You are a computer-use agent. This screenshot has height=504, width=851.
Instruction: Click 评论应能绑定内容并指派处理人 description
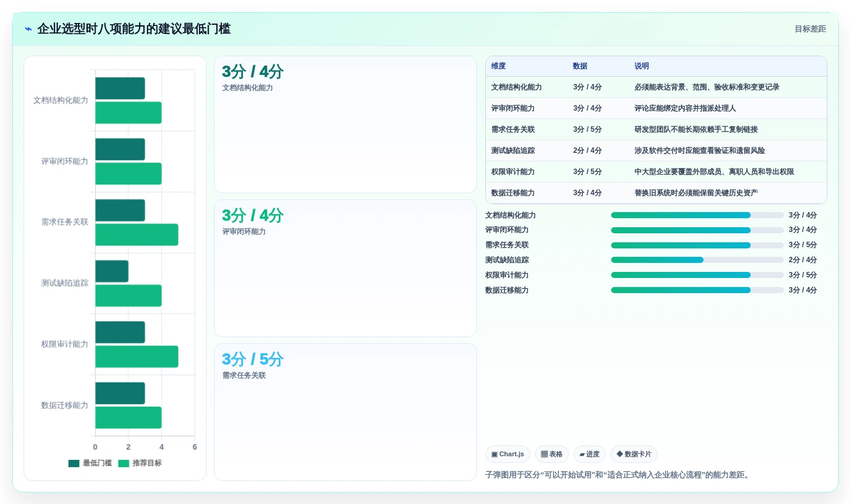click(685, 108)
